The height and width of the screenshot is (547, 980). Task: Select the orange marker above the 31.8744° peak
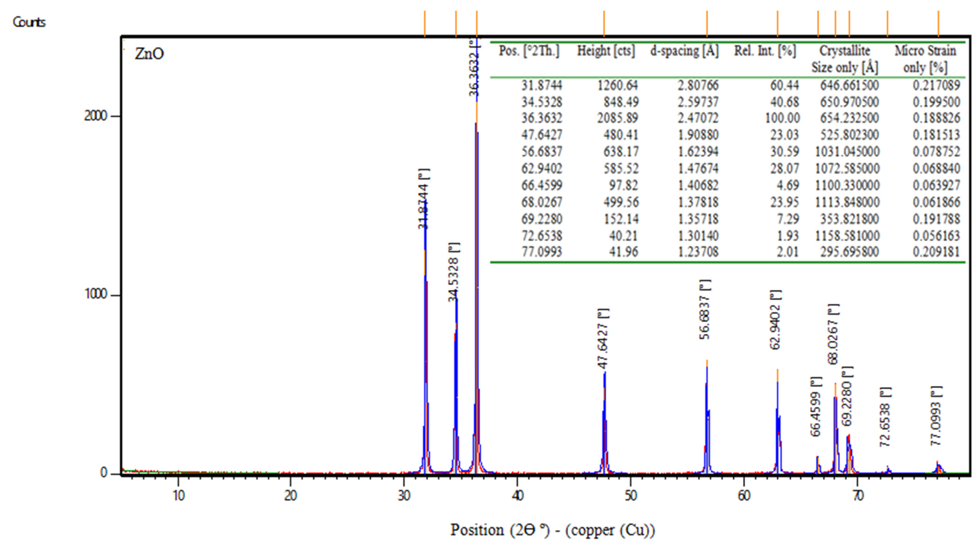425,23
